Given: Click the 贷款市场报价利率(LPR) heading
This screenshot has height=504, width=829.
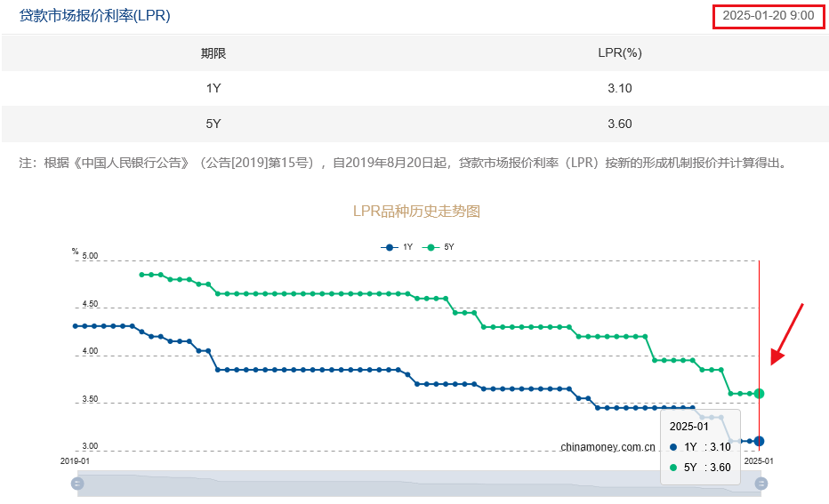Looking at the screenshot, I should (x=94, y=15).
